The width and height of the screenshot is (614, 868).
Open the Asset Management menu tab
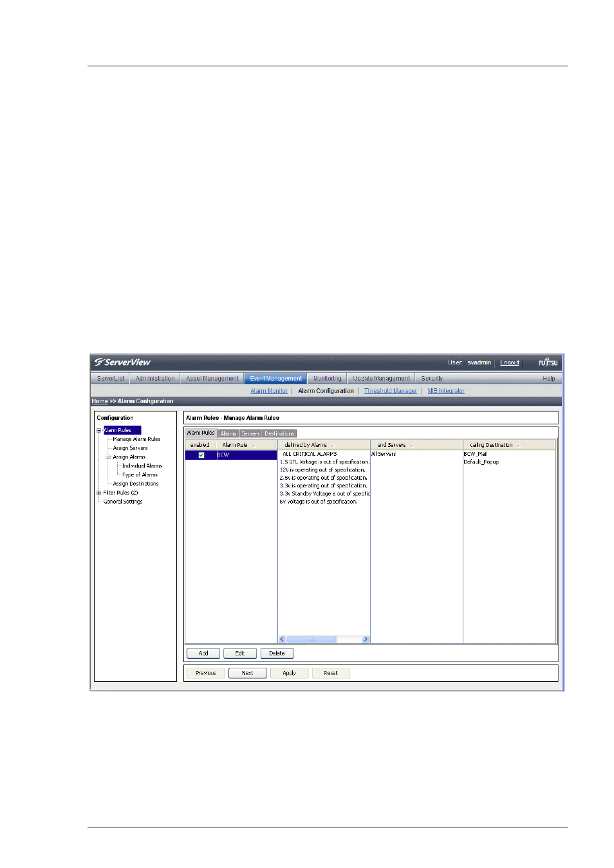[212, 379]
